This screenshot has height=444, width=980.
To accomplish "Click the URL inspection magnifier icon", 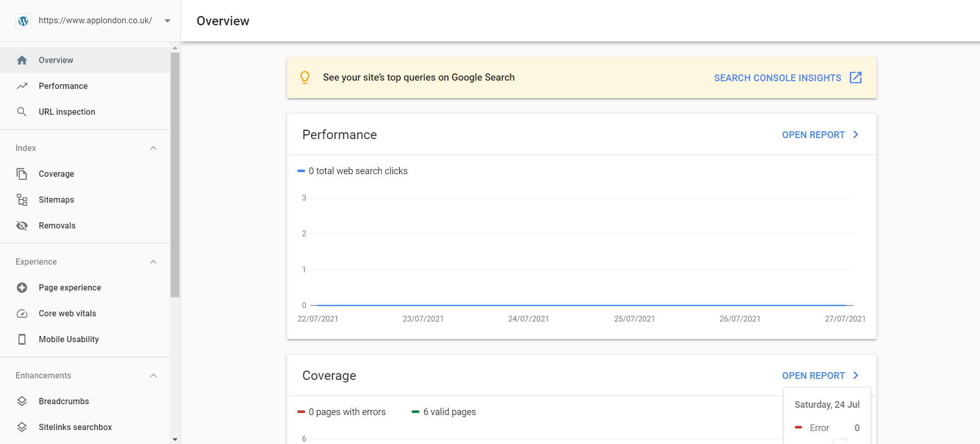I will 22,112.
